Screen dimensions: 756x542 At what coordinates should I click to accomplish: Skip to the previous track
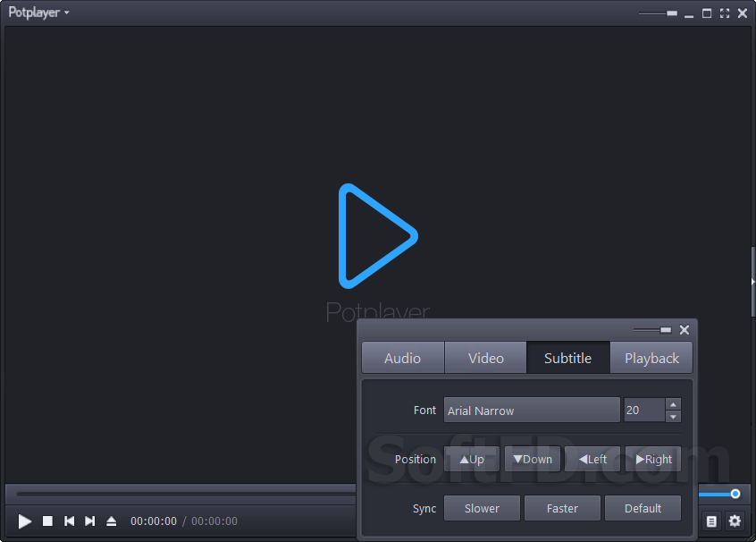tap(70, 521)
